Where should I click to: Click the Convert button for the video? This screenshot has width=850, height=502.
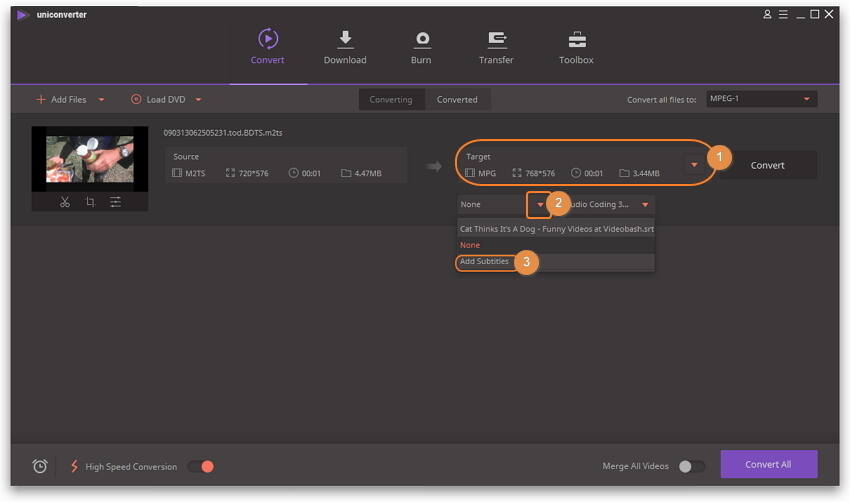(x=767, y=165)
